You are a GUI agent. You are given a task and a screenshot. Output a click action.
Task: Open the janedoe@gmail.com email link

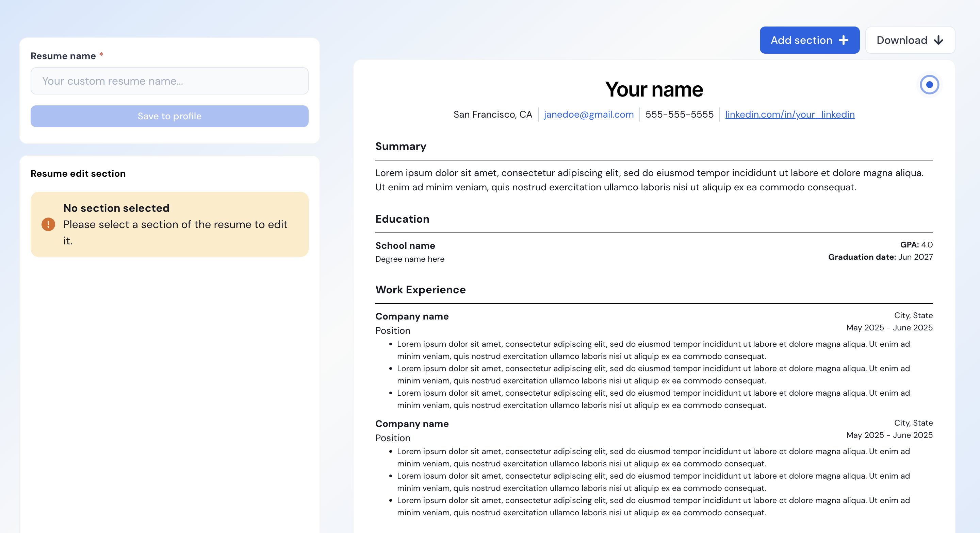[589, 115]
